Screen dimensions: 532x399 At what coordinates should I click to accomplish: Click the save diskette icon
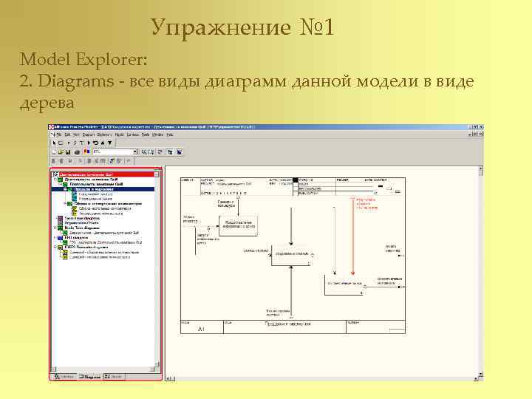point(68,151)
